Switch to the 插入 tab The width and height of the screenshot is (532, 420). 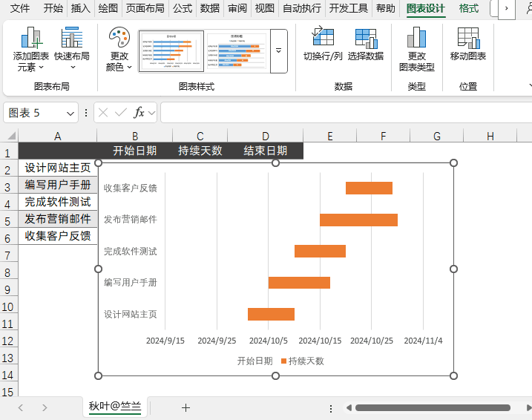80,8
